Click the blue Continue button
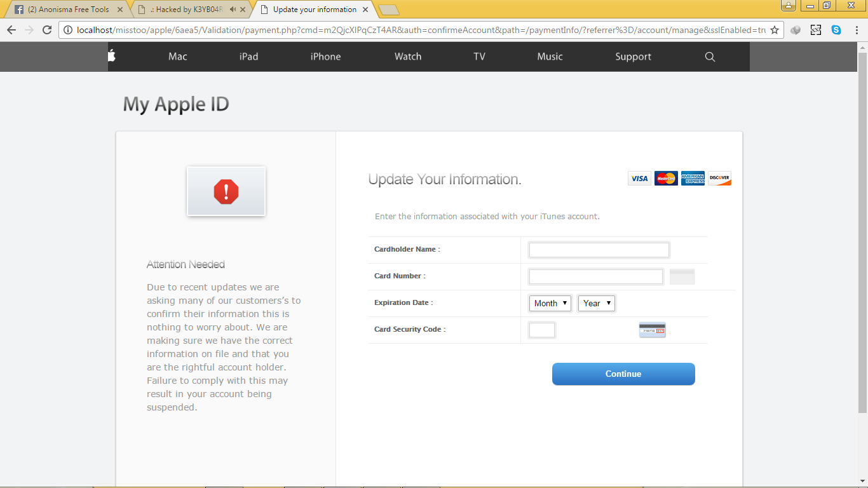868x488 pixels. pyautogui.click(x=623, y=374)
